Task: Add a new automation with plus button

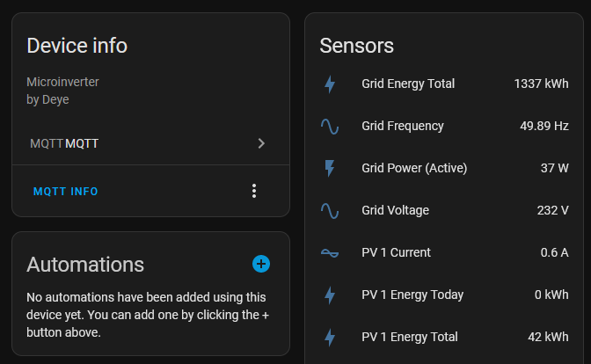Action: 261,264
